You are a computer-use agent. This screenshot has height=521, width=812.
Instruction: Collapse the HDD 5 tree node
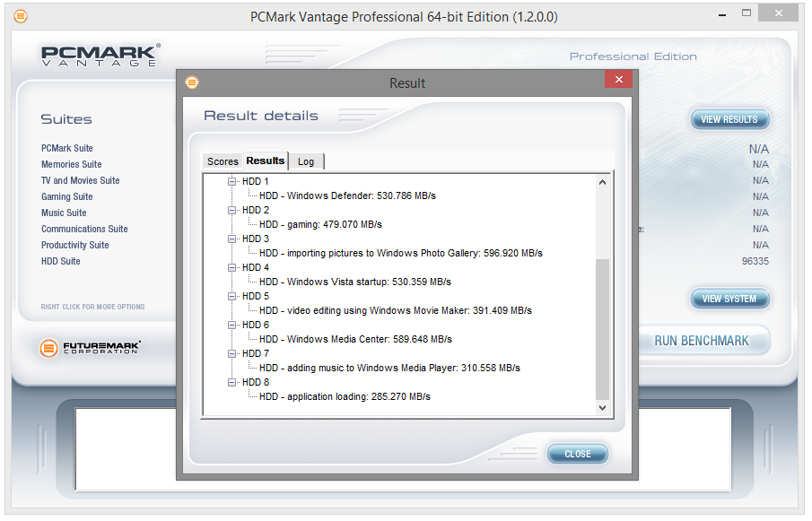[x=232, y=297]
